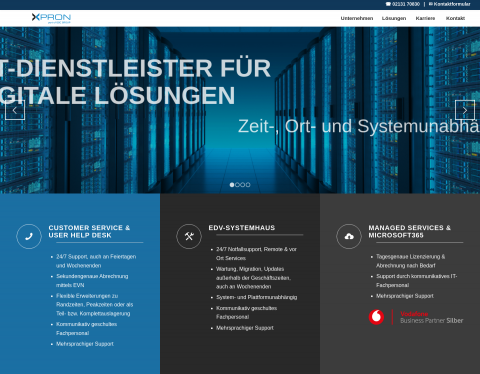Click 'Kommunikativ geschultes Fachpersonal' in EDV column
The image size is (480, 374).
247,312
